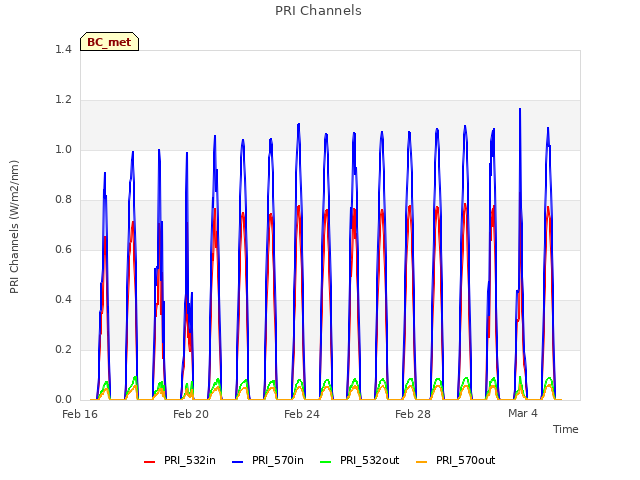Click the Mar 4 x-axis tick label
This screenshot has height=480, width=640.
[523, 413]
